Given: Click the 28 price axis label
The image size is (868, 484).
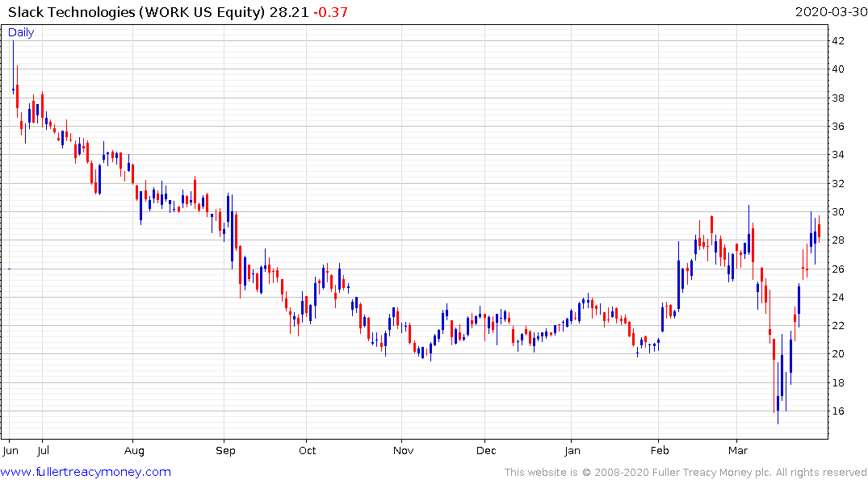Looking at the screenshot, I should coord(837,240).
